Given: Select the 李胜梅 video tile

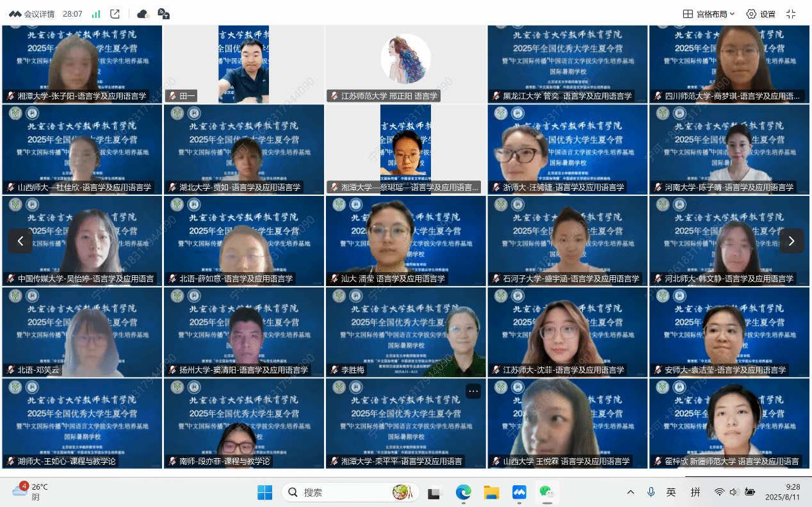Looking at the screenshot, I should [405, 332].
